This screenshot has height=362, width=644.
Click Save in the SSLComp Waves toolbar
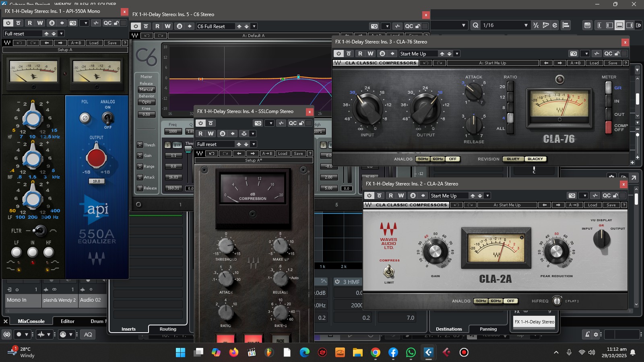click(298, 153)
